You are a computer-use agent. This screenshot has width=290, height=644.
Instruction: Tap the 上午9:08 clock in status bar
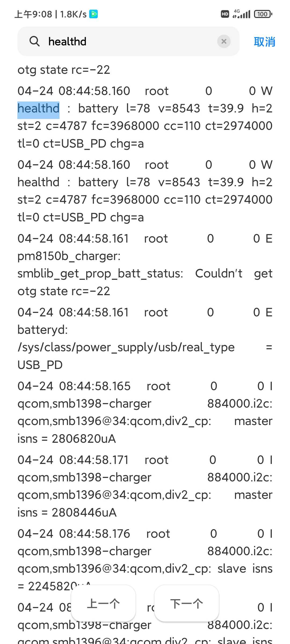tap(33, 14)
